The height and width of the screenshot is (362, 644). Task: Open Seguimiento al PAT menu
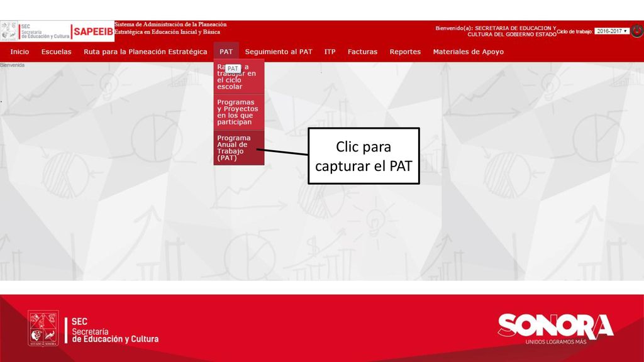click(279, 52)
